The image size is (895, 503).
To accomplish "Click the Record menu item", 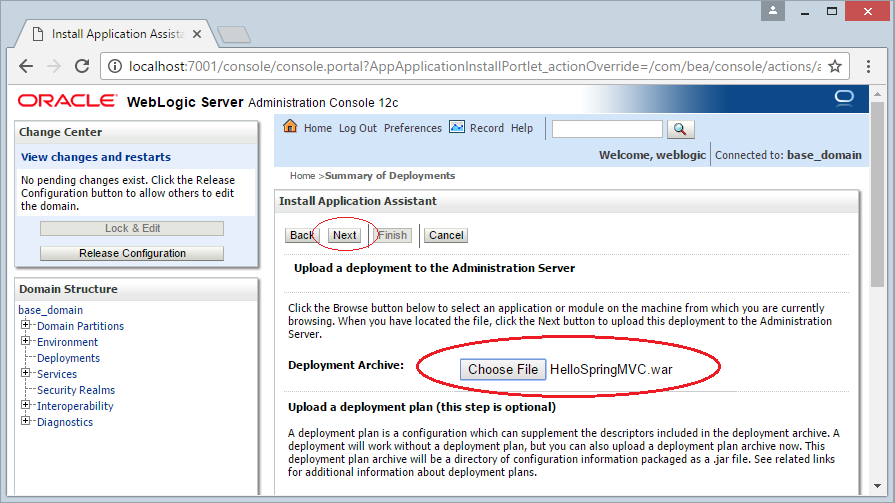I will pyautogui.click(x=487, y=128).
